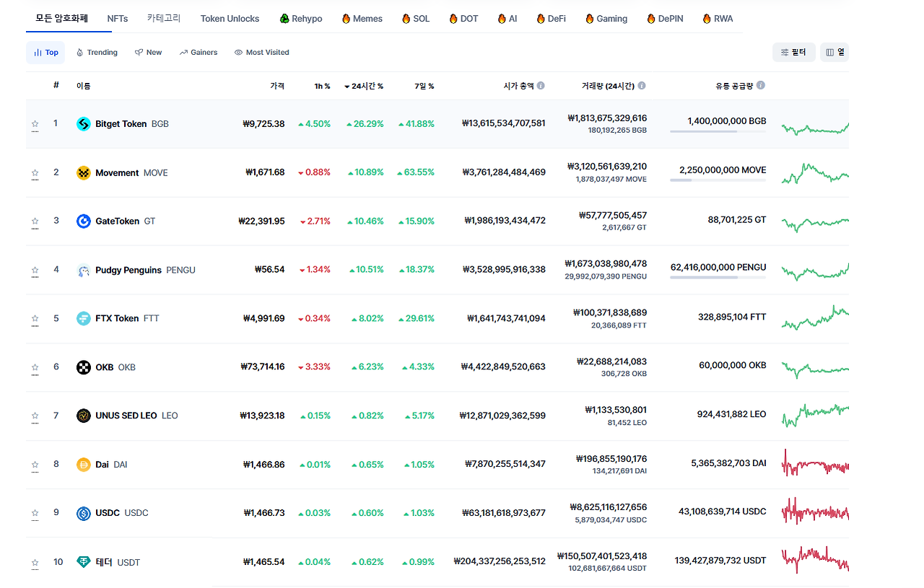Toggle watchlist star for Bitget Token

35,124
